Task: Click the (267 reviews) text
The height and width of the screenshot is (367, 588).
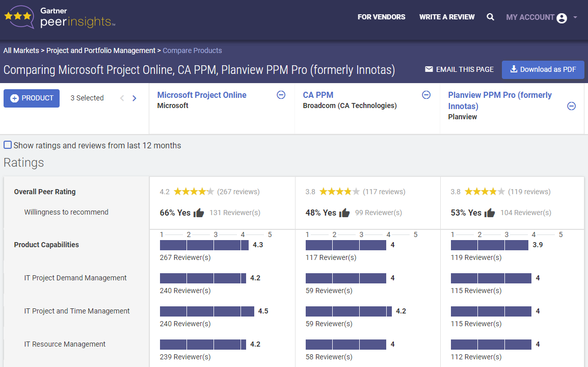Action: coord(238,192)
